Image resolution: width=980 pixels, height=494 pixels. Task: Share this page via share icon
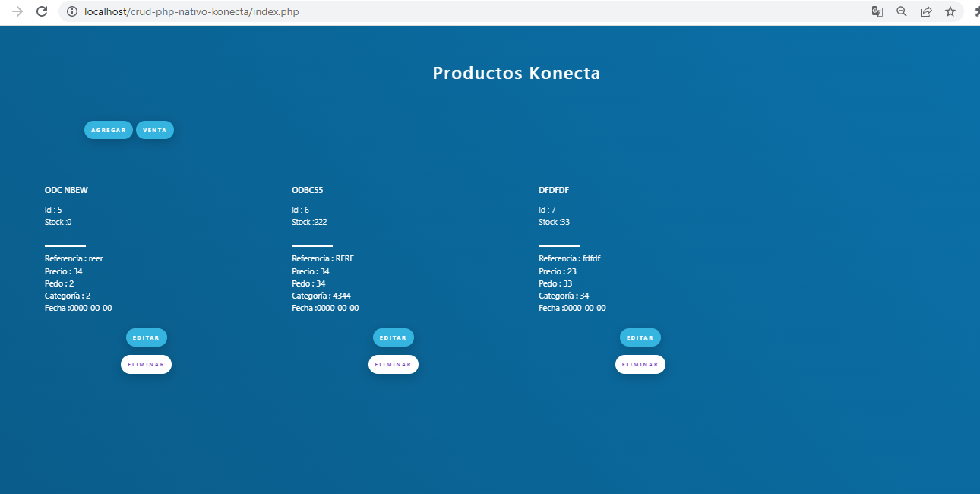[926, 11]
